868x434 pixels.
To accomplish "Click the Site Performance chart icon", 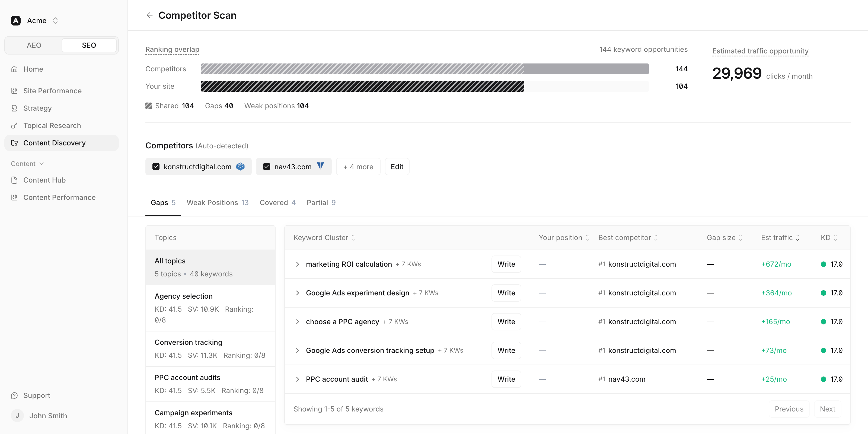I will click(x=14, y=91).
